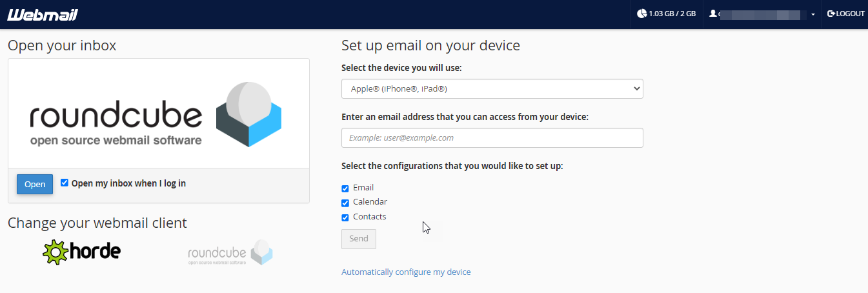Click the LOGOUT menu item
The image size is (868, 293).
tap(845, 14)
